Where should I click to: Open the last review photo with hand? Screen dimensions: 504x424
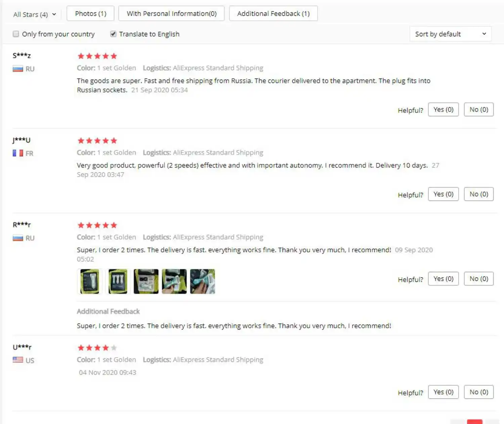point(202,282)
